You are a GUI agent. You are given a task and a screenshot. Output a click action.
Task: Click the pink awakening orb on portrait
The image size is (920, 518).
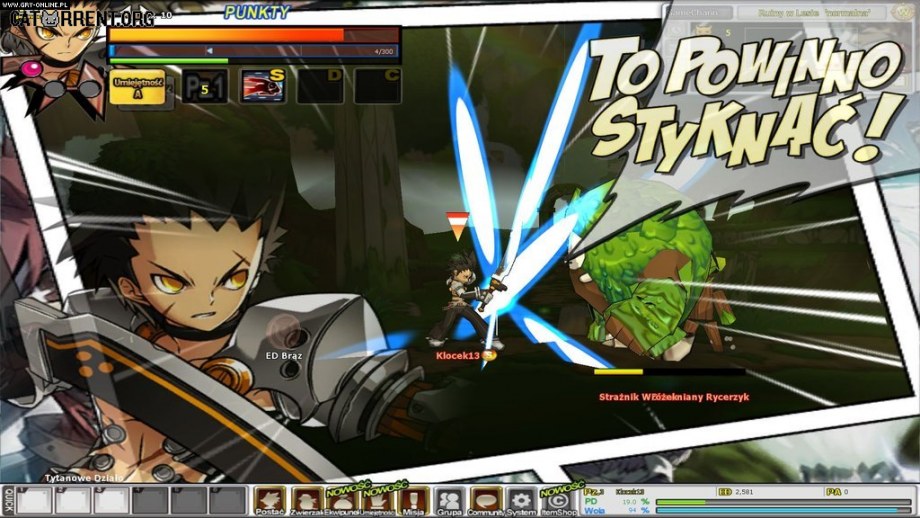tap(31, 69)
